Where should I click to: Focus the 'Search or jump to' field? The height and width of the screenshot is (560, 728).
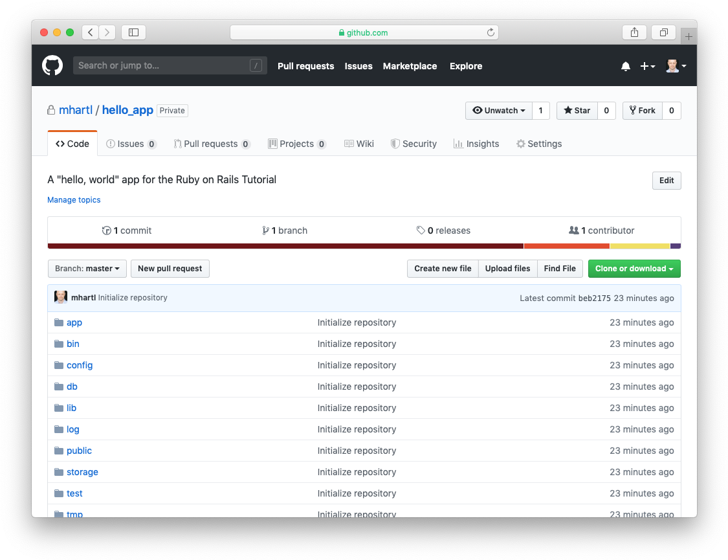(170, 65)
